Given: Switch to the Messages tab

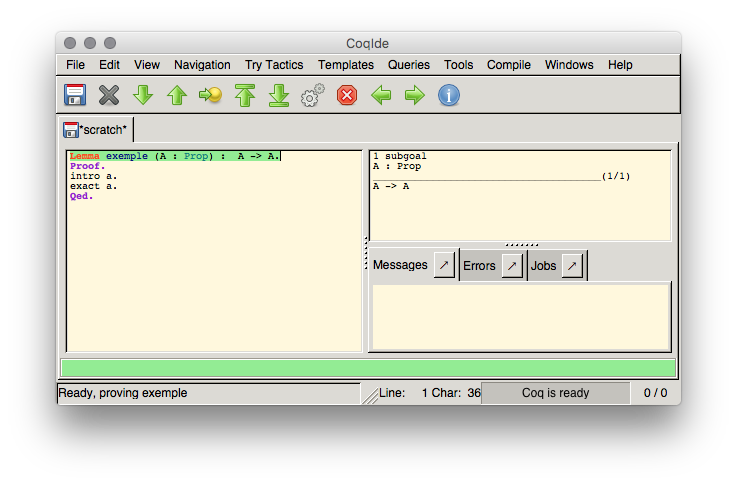Looking at the screenshot, I should coord(400,265).
